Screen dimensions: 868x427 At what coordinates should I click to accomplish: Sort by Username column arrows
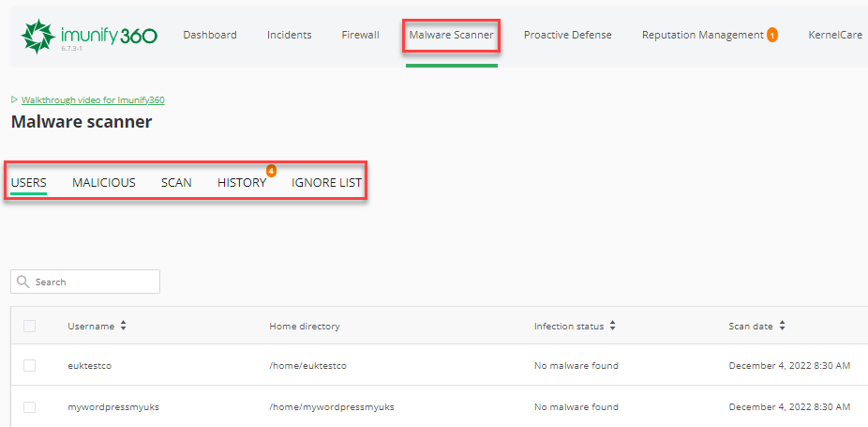[x=123, y=326]
